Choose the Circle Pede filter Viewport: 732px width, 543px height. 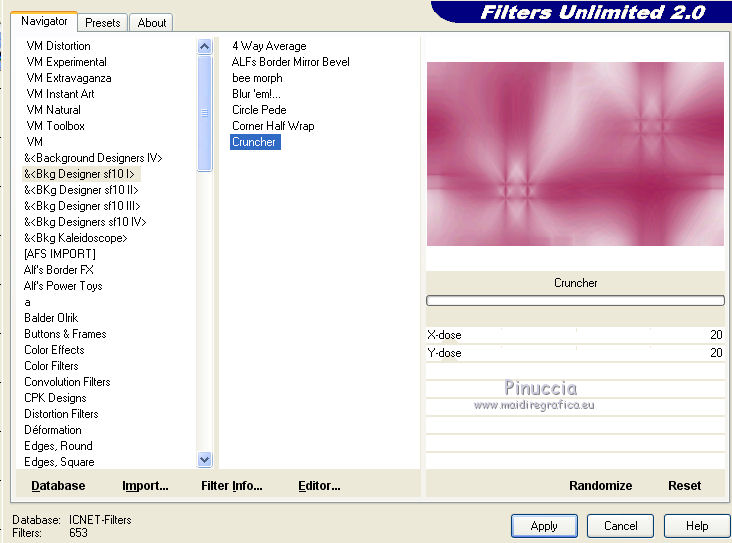(259, 110)
